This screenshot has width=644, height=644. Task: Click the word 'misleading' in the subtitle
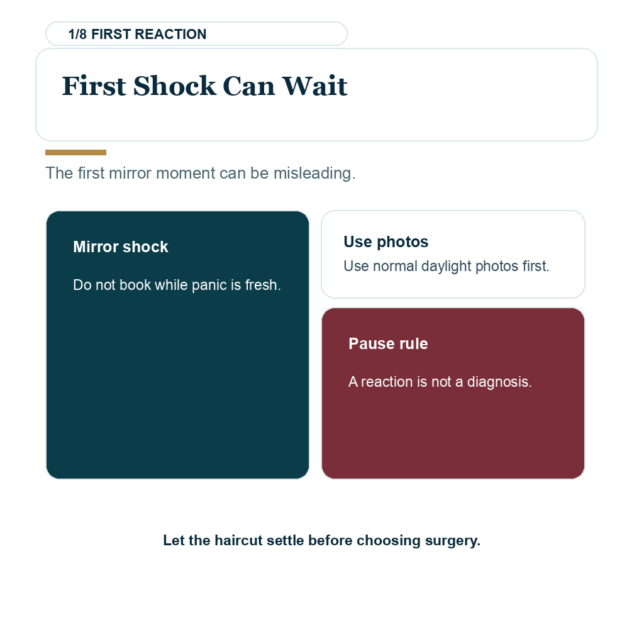(x=314, y=173)
